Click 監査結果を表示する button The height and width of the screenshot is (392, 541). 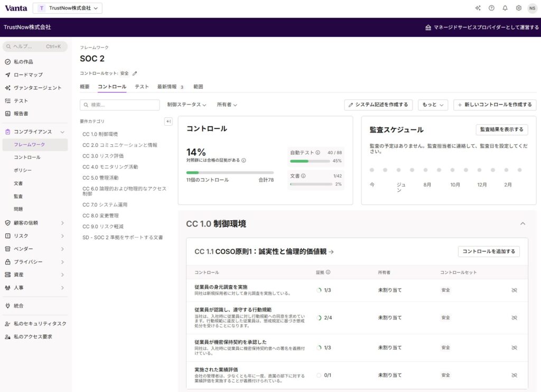[501, 129]
